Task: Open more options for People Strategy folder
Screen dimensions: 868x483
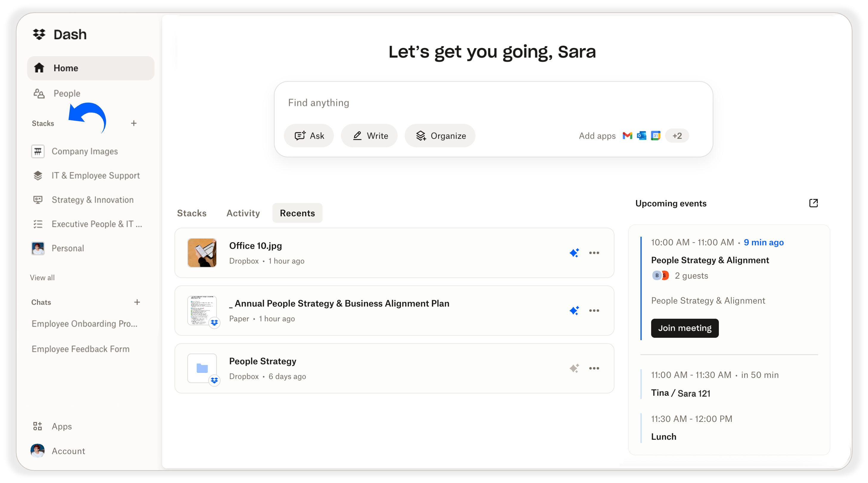Action: 594,368
